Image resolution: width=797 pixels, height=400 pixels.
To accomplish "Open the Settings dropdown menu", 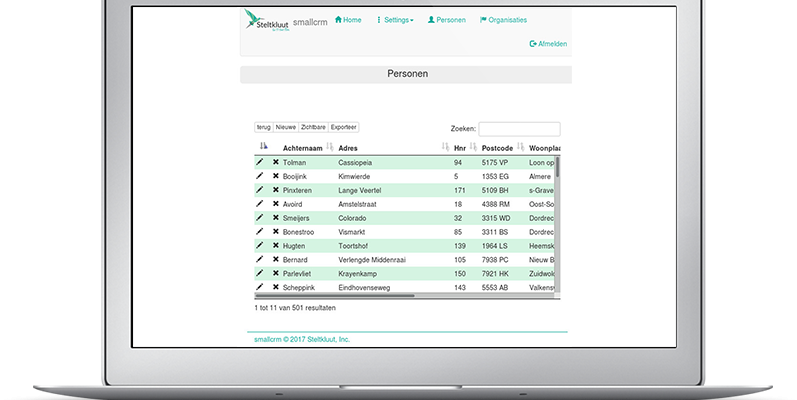I will (x=395, y=20).
